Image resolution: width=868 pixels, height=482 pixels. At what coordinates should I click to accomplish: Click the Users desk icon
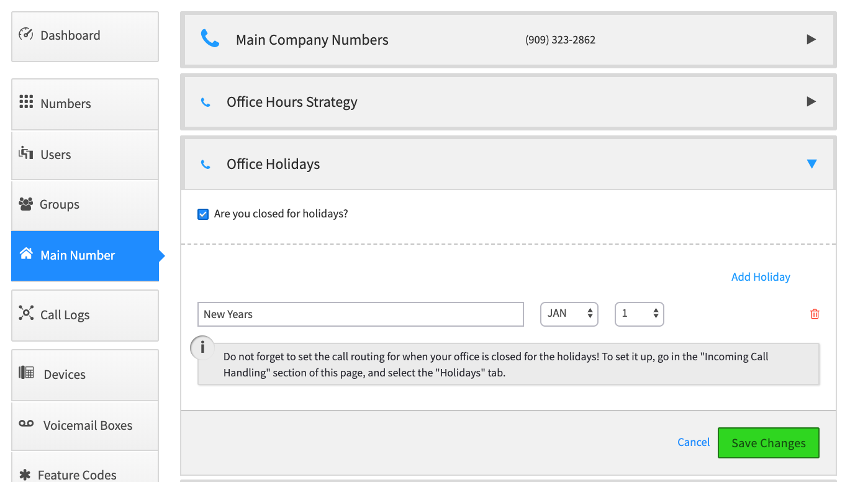26,153
